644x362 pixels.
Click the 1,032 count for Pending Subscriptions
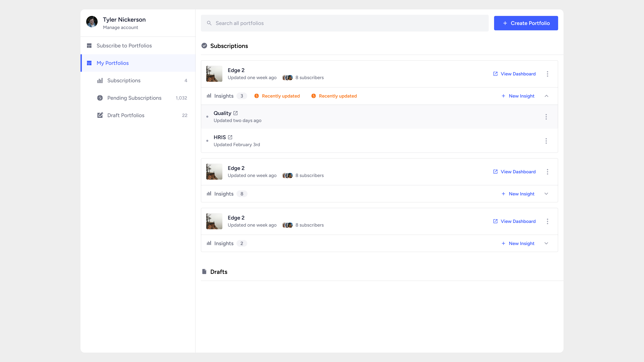181,98
